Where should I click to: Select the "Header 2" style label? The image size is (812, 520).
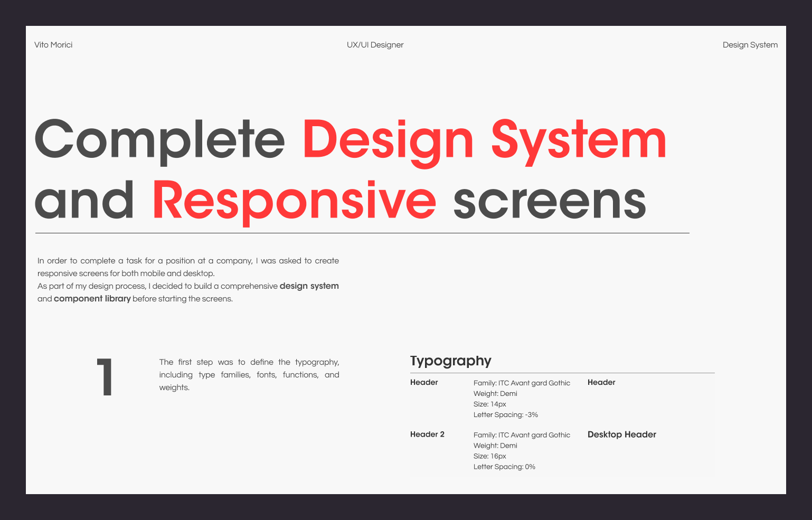pos(427,434)
